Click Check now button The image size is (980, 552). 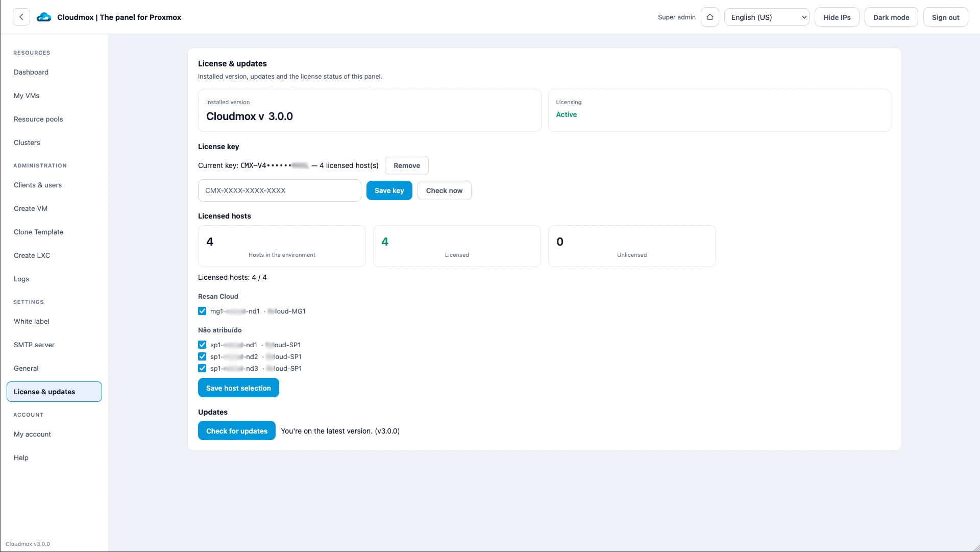[x=444, y=190]
